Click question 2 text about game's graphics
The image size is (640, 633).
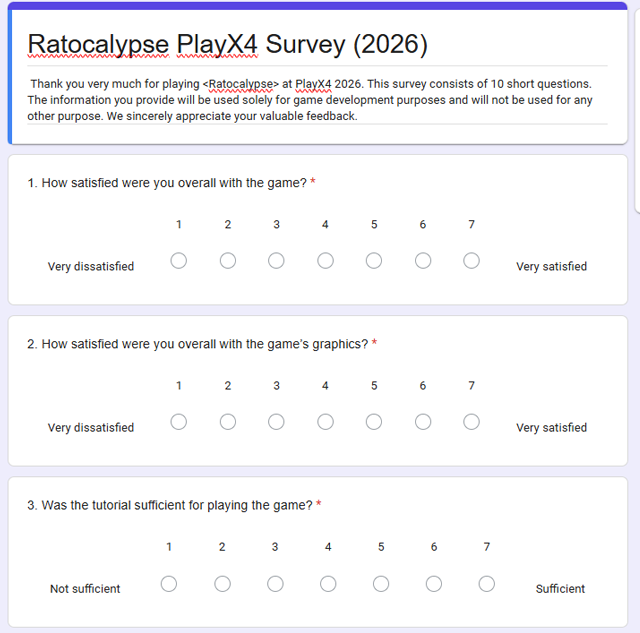tap(198, 344)
